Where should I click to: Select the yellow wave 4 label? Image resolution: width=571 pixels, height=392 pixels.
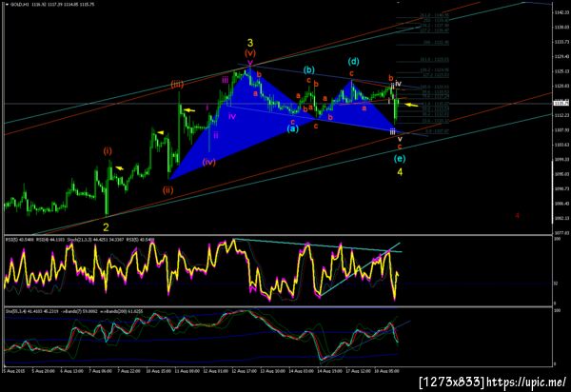pyautogui.click(x=400, y=172)
